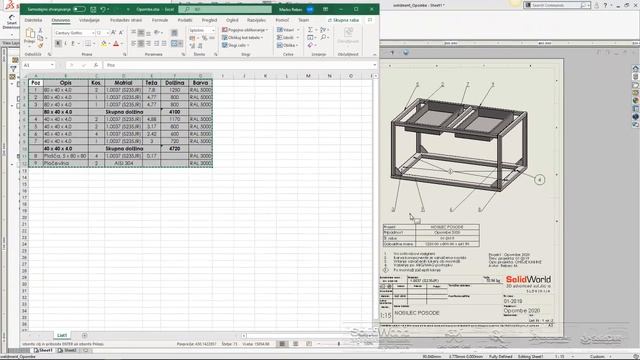Switch to Page Layout view in status bar
The image size is (640, 360).
click(296, 344)
